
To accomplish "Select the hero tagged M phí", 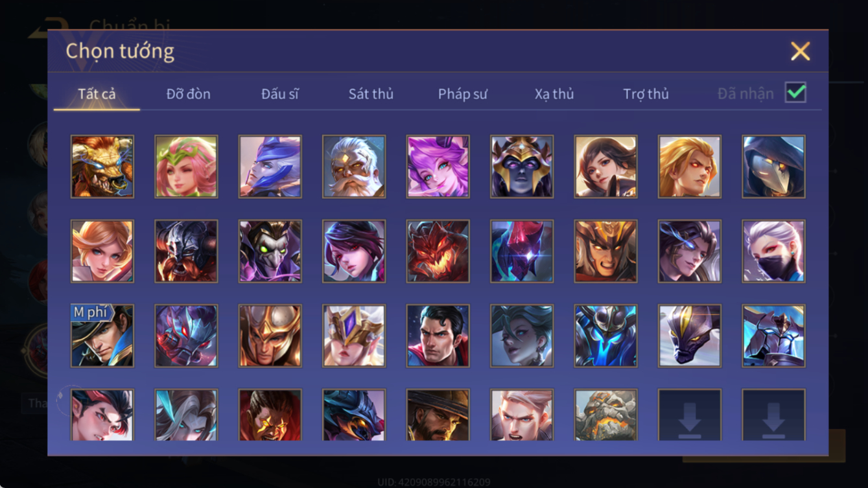I will click(x=102, y=336).
